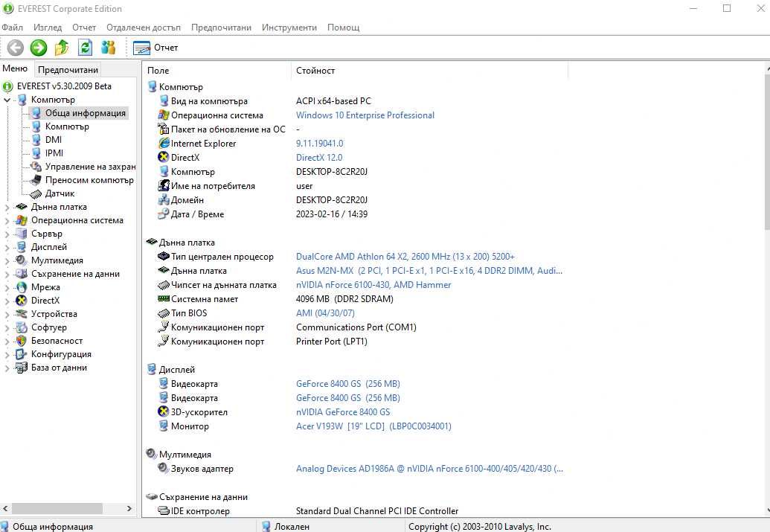Switch to the Меню sidebar tab
Image resolution: width=770 pixels, height=532 pixels.
pos(15,68)
